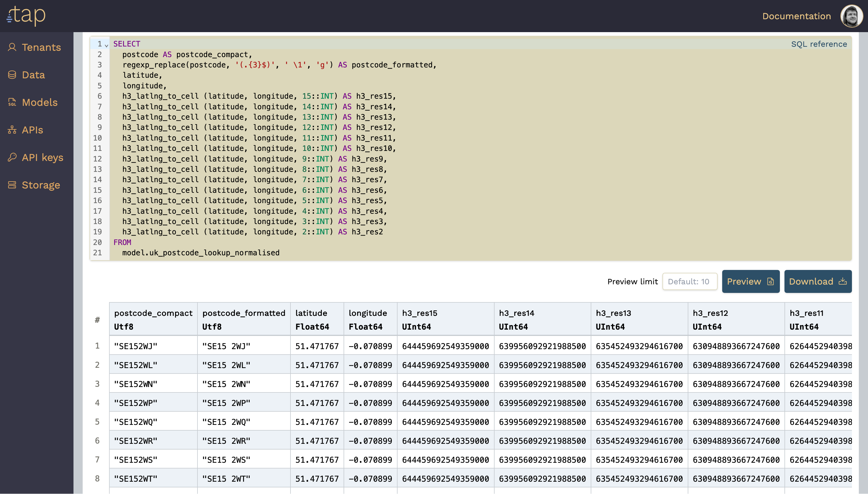868x494 pixels.
Task: Go to the Storage menu item
Action: tap(41, 185)
